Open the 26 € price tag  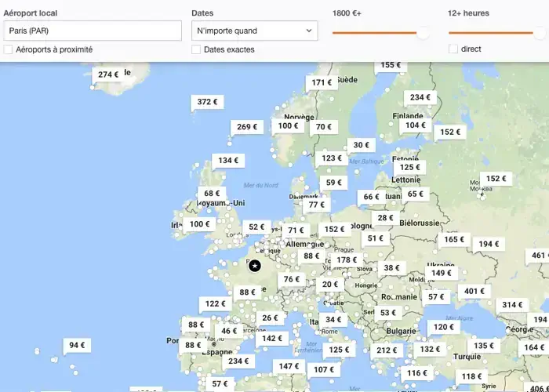(x=270, y=318)
